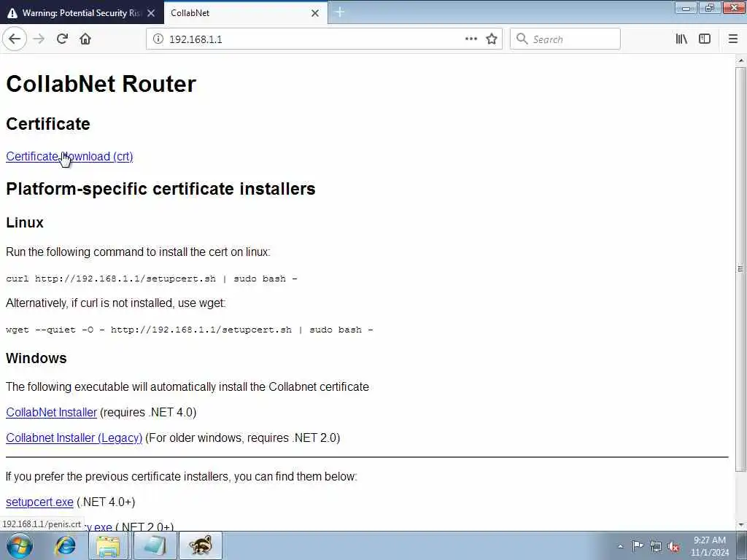Click the curl setupcert.sh command text
Screen dimensions: 747x560
[x=152, y=279]
